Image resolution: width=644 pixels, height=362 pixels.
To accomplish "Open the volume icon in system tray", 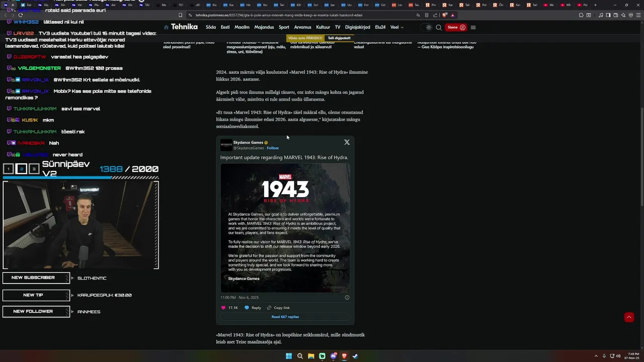I will [618, 356].
